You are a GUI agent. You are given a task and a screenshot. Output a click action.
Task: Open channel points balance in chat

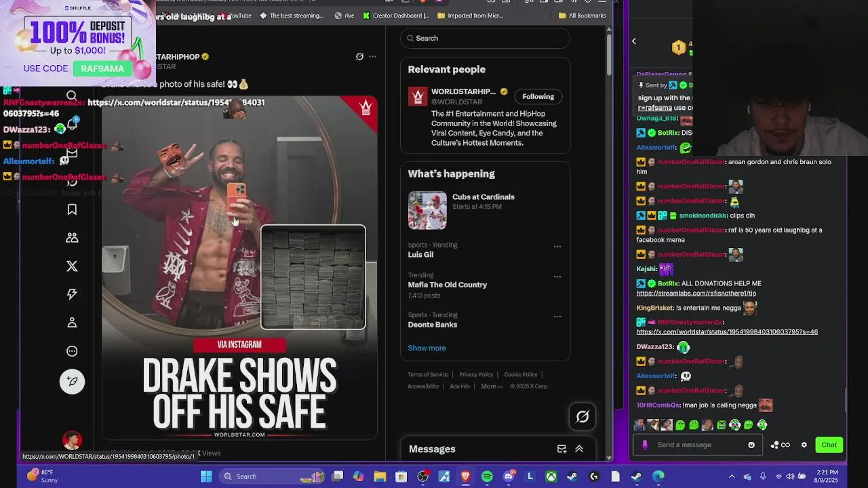pyautogui.click(x=780, y=445)
